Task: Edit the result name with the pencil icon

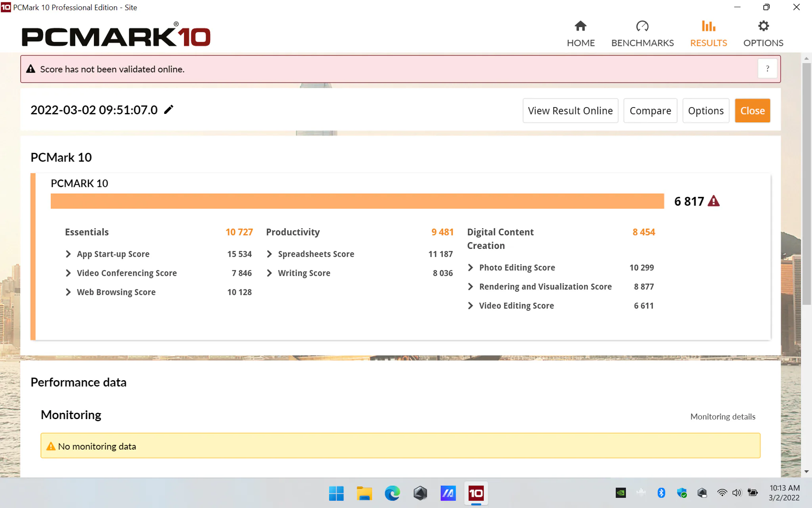Action: coord(169,110)
